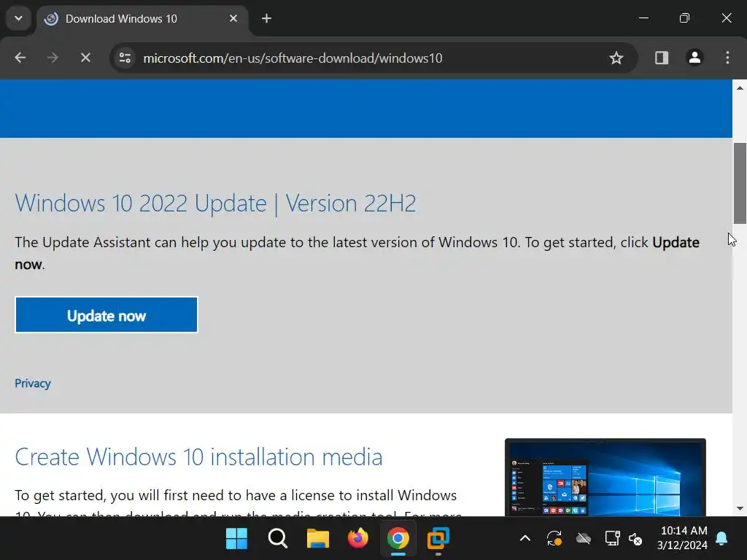Viewport: 747px width, 560px height.
Task: Open the Windows Start menu
Action: point(236,539)
